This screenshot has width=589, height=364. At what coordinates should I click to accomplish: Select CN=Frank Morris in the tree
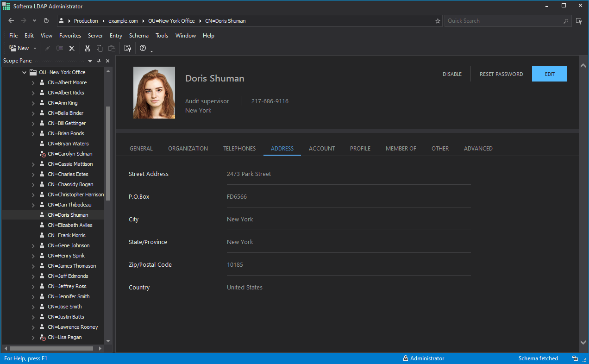66,235
